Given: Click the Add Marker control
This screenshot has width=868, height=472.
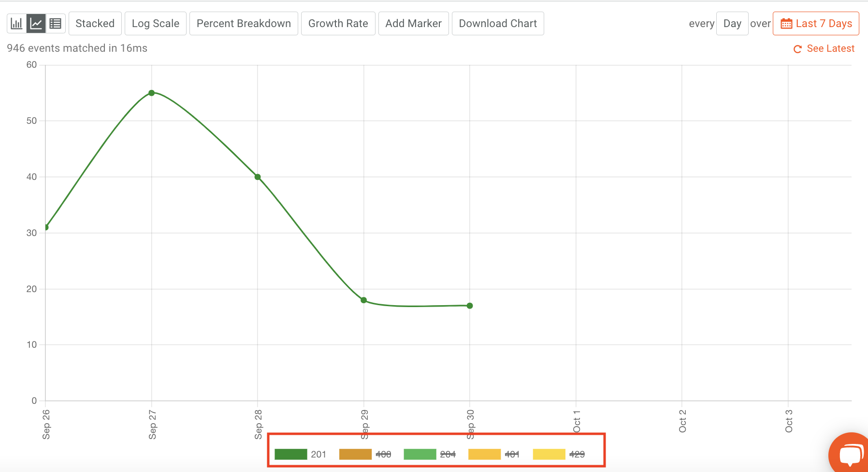Looking at the screenshot, I should click(x=414, y=23).
